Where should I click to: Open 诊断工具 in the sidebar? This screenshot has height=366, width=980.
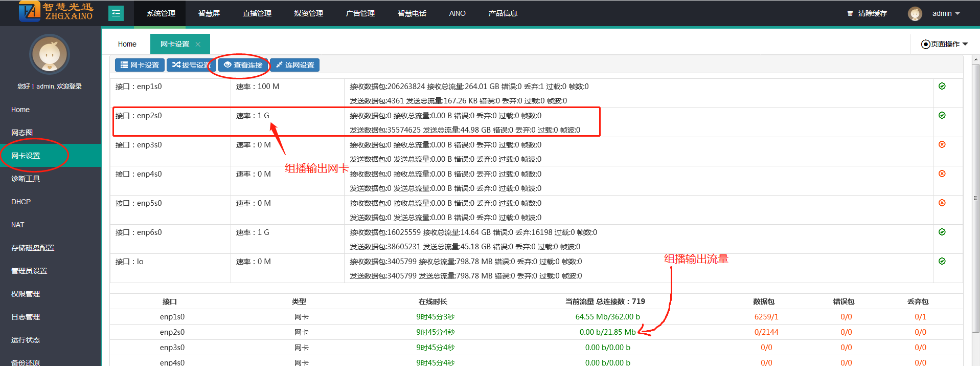pos(26,179)
